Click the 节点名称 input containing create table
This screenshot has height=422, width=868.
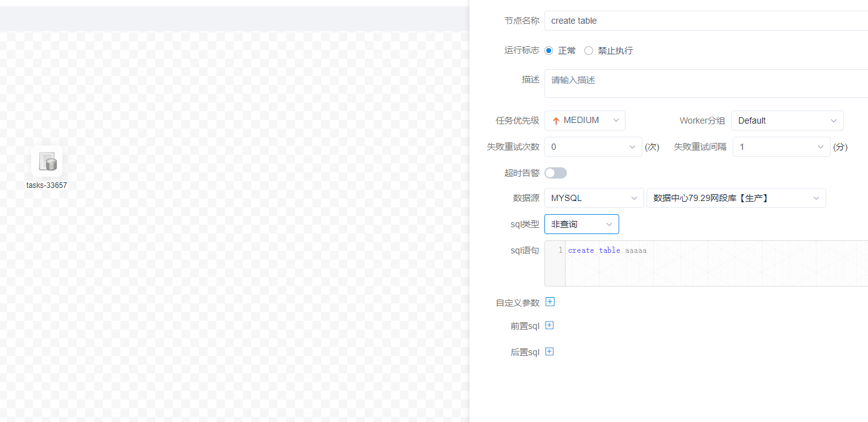tap(706, 21)
